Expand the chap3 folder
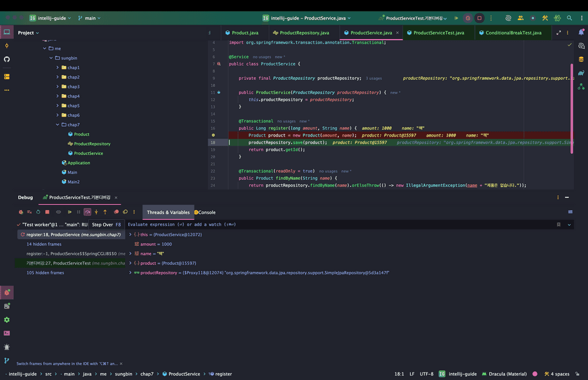588x380 pixels. [x=57, y=87]
